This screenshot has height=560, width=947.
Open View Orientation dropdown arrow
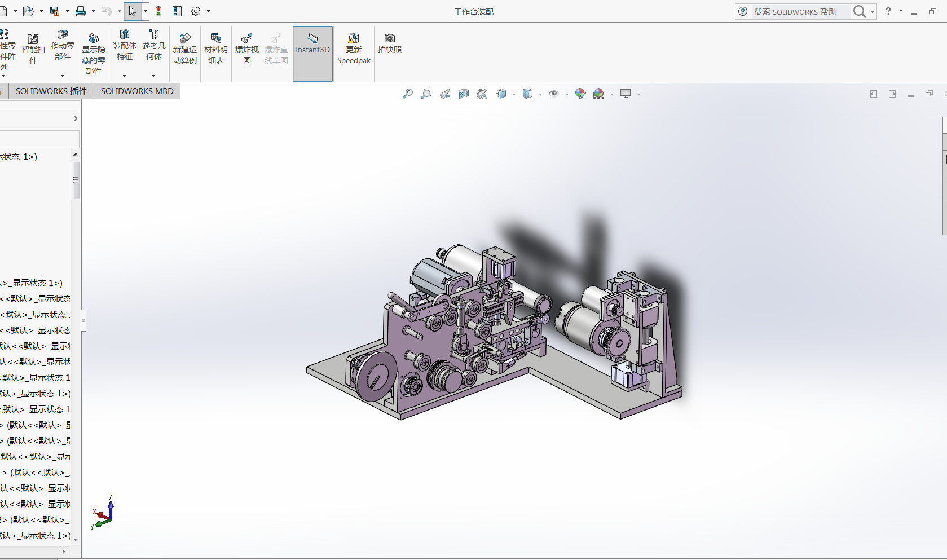(514, 94)
